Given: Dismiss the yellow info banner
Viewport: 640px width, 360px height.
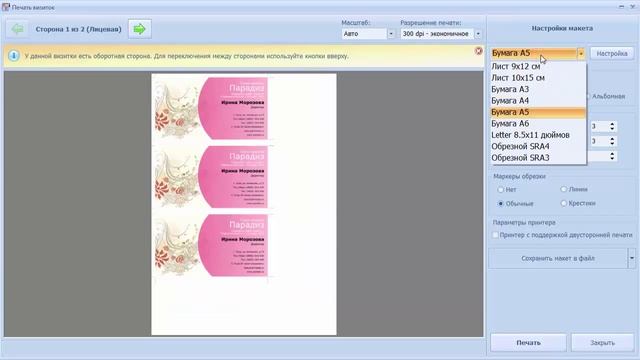Looking at the screenshot, I should pyautogui.click(x=478, y=51).
